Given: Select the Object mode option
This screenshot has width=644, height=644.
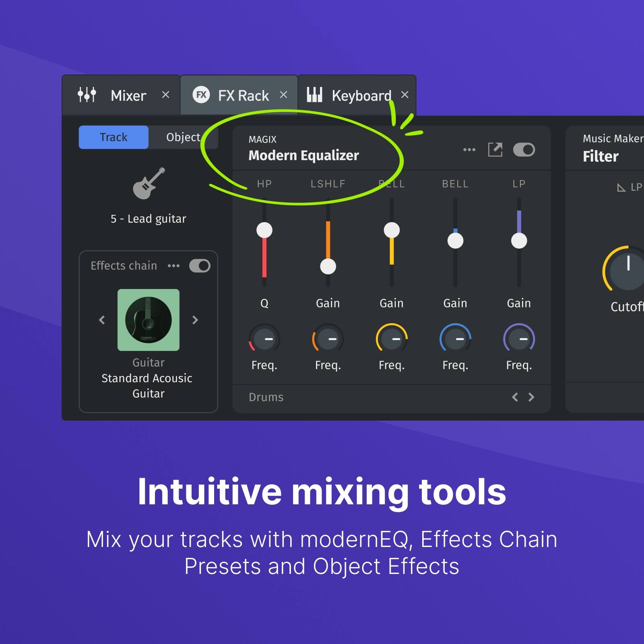Looking at the screenshot, I should (x=183, y=137).
